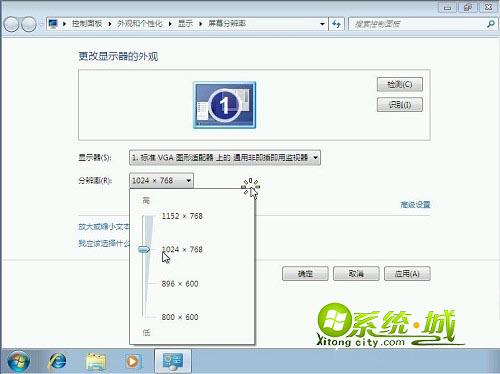This screenshot has height=374, width=500.
Task: Open the 高级设置 advanced settings link
Action: click(415, 205)
